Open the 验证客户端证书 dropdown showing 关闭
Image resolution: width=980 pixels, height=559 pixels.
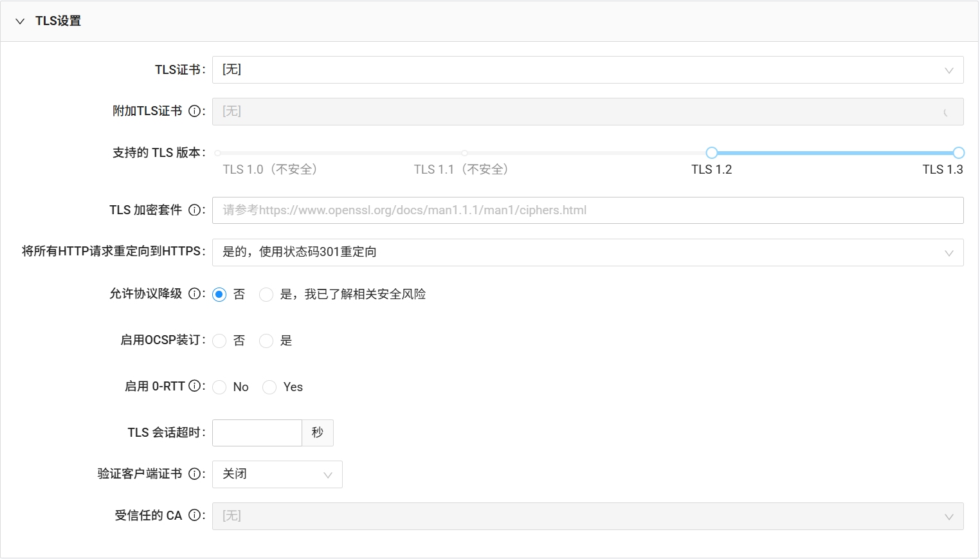tap(277, 474)
